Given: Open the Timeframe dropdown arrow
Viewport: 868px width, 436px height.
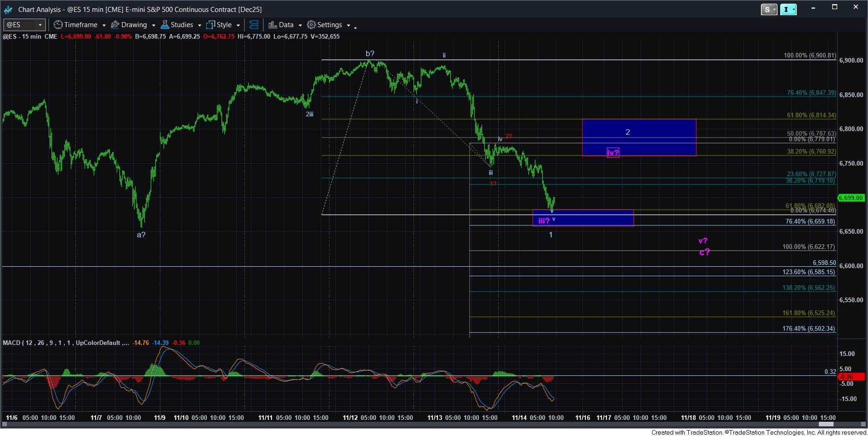Looking at the screenshot, I should [104, 25].
